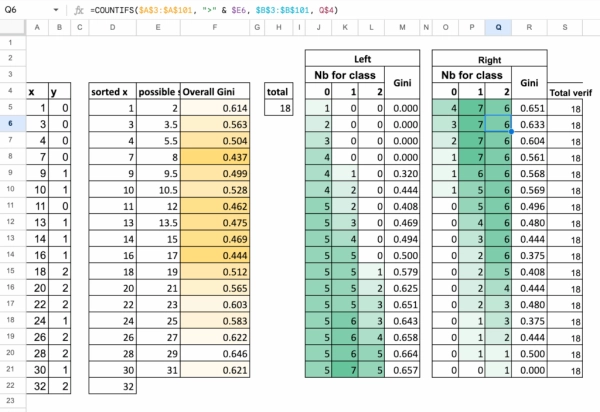The image size is (600, 412).
Task: Click the Overall Gini cell 0.437
Action: (212, 157)
